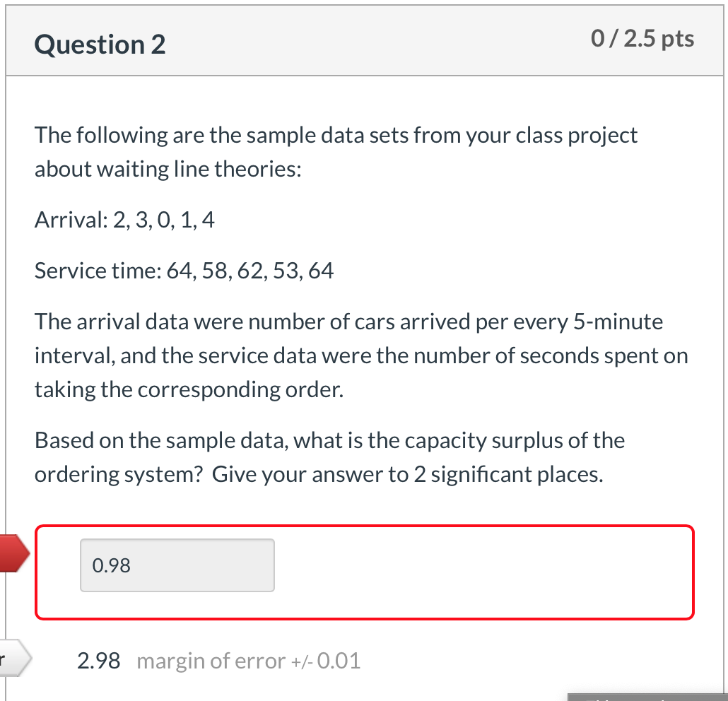This screenshot has height=701, width=728.
Task: Click inside the 0.98 answer field
Action: click(177, 565)
